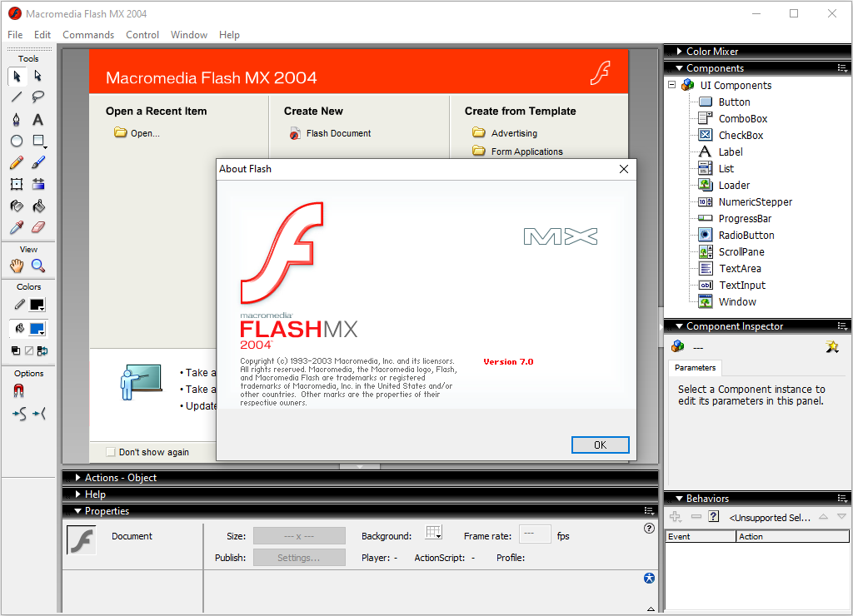Image resolution: width=853 pixels, height=616 pixels.
Task: Collapse the Properties panel
Action: pyautogui.click(x=77, y=511)
